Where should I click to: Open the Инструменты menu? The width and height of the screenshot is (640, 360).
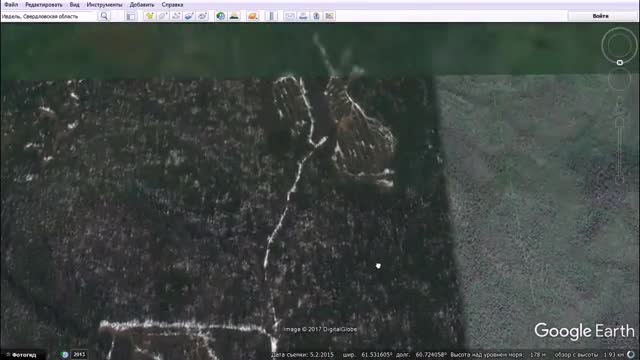[104, 4]
